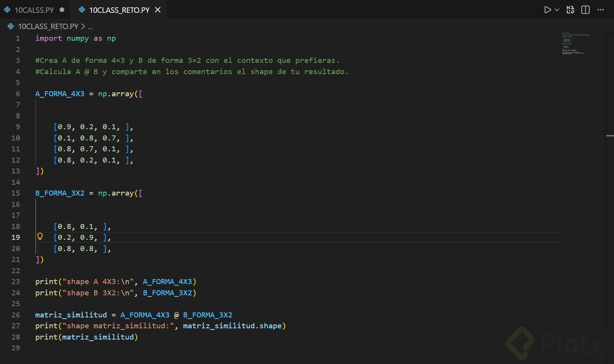614x364 pixels.
Task: Click the unsaved dot on 10CALSS.PY tab
Action: pos(62,10)
